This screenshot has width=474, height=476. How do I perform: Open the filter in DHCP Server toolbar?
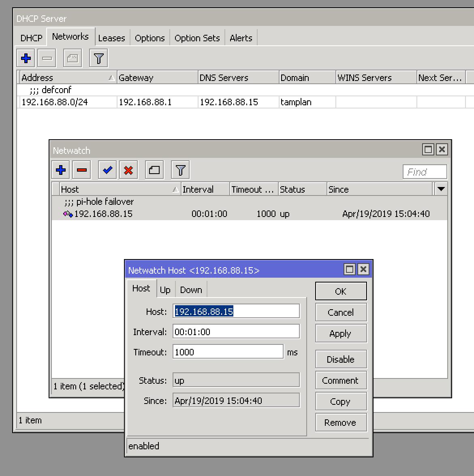pos(98,58)
